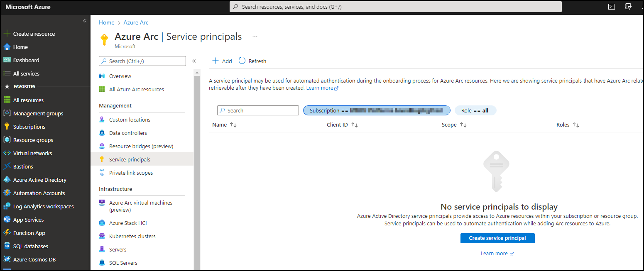
Task: Follow the Learn more link in description
Action: [x=322, y=88]
